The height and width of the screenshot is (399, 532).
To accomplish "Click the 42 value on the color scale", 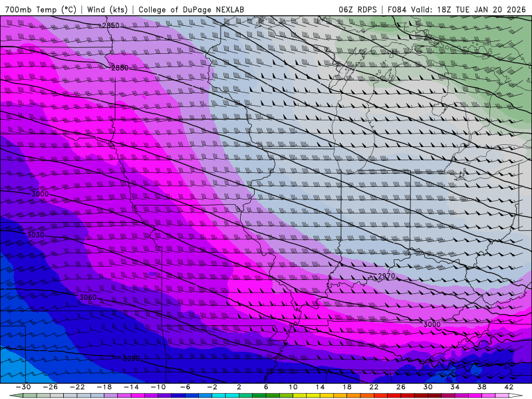I will (509, 387).
